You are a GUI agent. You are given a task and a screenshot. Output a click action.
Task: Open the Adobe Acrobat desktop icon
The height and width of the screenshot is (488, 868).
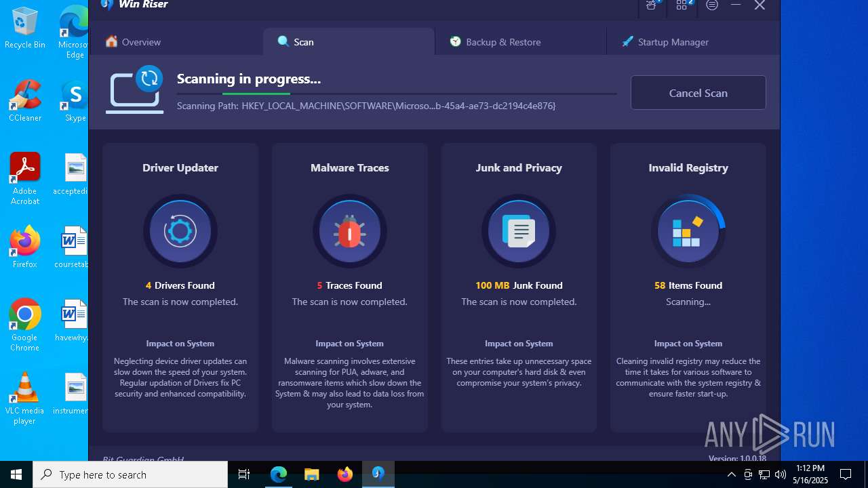point(24,180)
